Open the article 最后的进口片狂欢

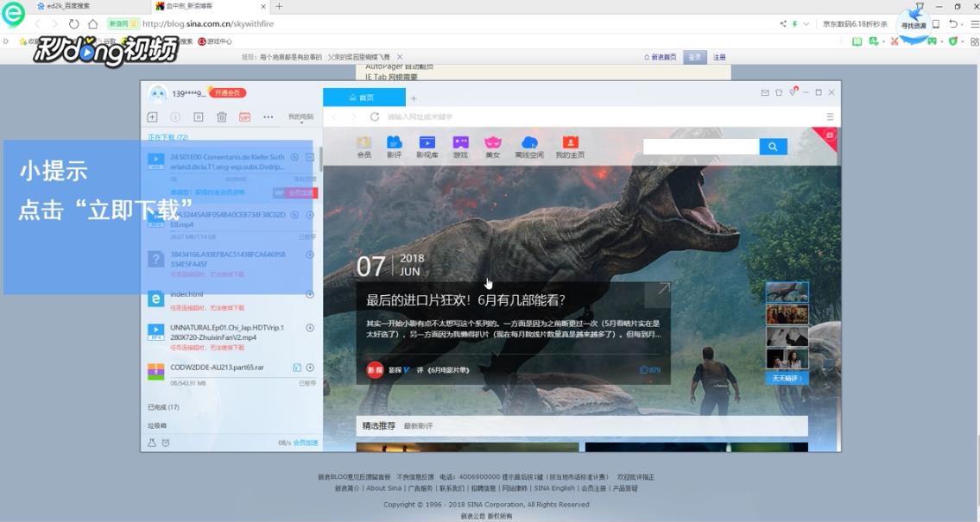tap(465, 299)
